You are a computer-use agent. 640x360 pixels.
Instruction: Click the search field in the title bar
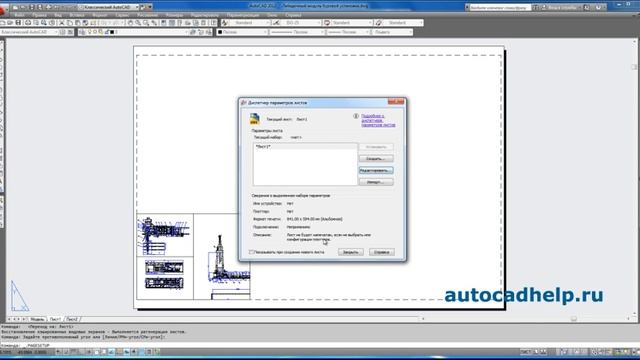(500, 7)
